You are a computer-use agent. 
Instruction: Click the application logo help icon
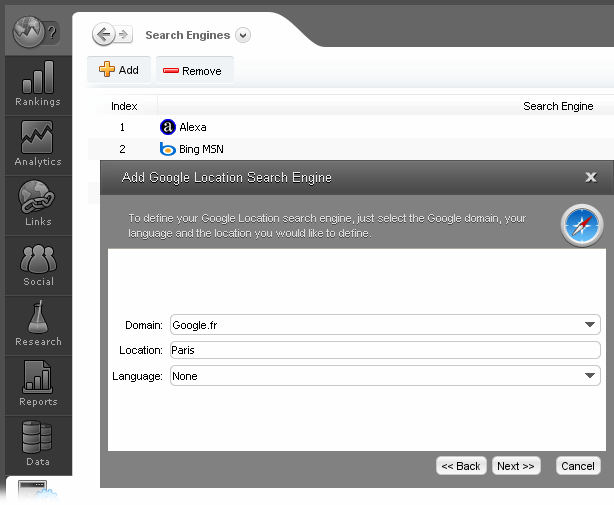pyautogui.click(x=36, y=33)
